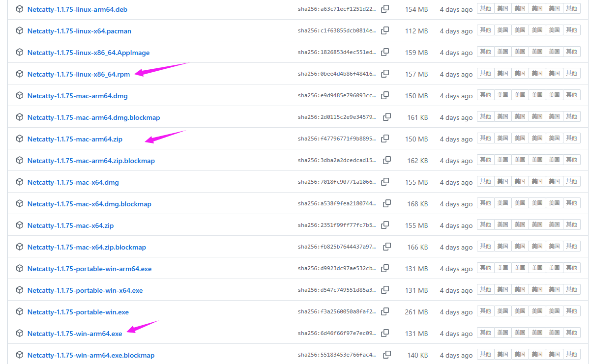The width and height of the screenshot is (589, 364).
Task: Click rightmost 其他 mirror button in win-arm64.exe row
Action: [571, 333]
